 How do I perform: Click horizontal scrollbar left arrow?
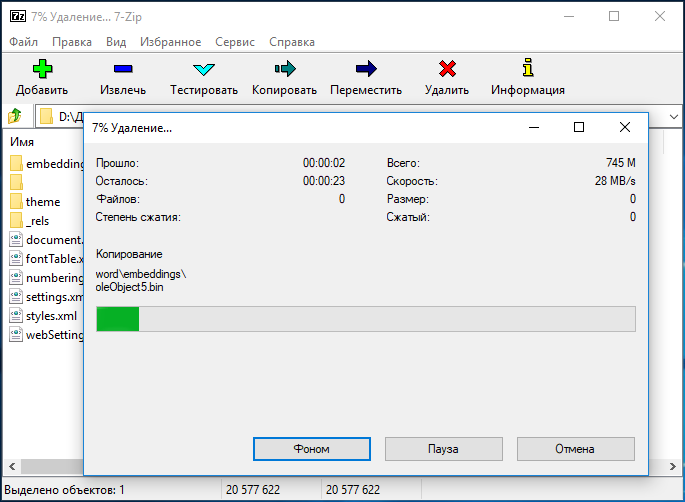[12, 467]
